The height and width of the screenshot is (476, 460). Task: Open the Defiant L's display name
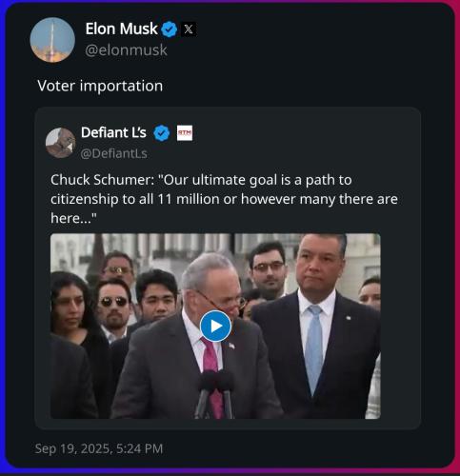click(113, 132)
